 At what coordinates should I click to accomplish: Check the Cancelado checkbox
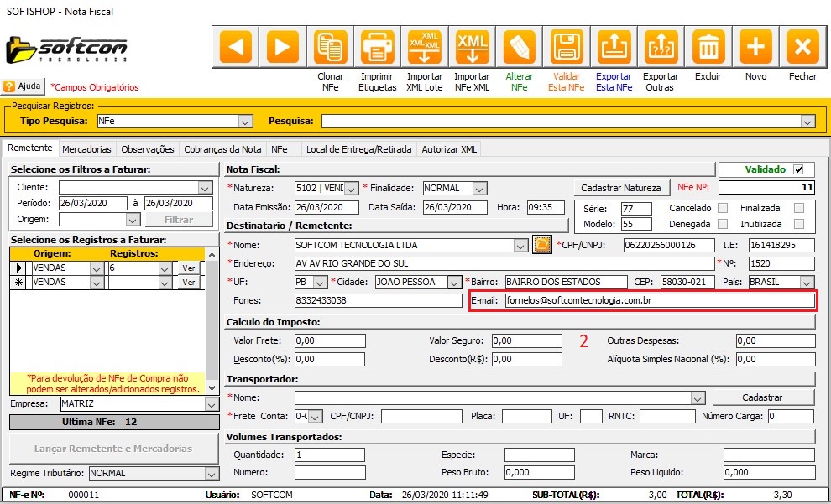[722, 208]
